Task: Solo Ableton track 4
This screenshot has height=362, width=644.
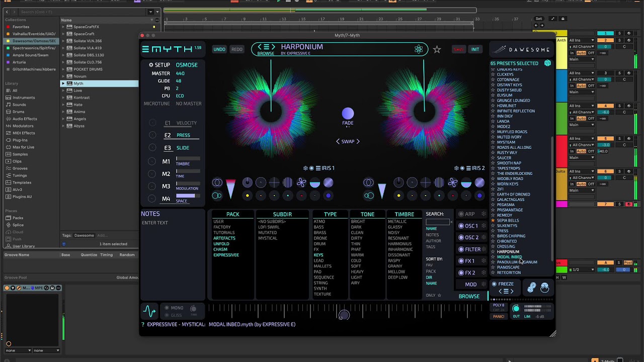Action: coord(619,106)
